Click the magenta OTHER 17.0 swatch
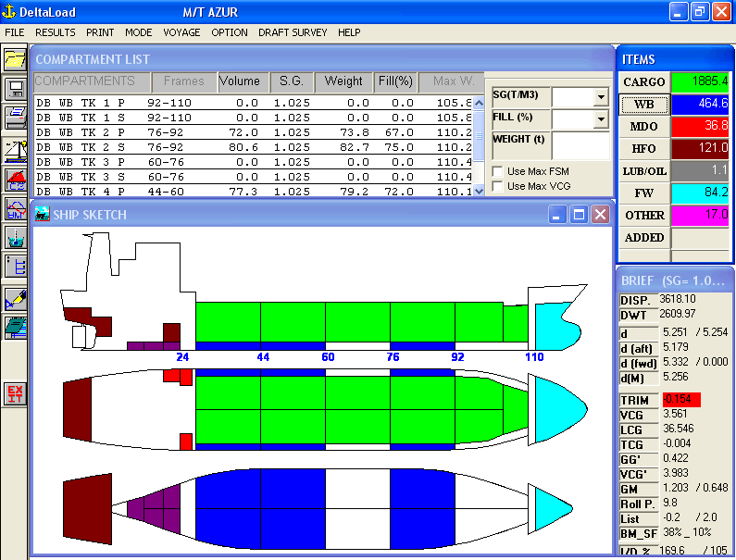The image size is (736, 560). pyautogui.click(x=700, y=216)
